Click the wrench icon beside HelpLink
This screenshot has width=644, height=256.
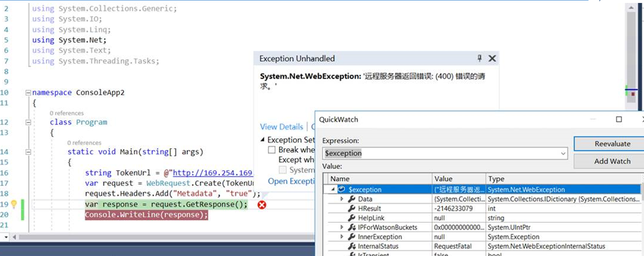[351, 218]
